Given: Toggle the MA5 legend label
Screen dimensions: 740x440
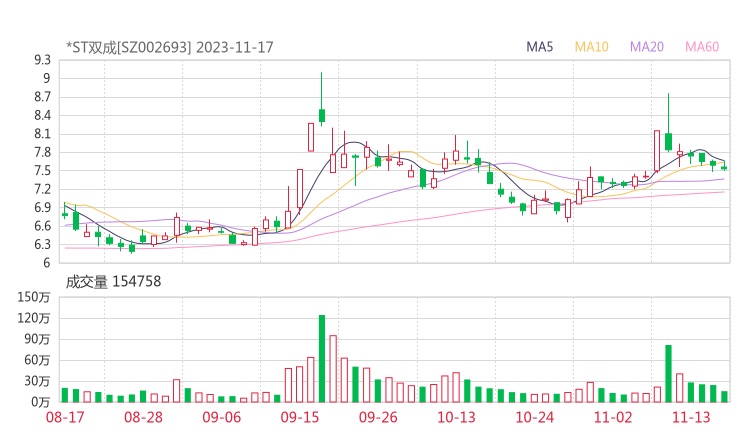Looking at the screenshot, I should point(540,47).
